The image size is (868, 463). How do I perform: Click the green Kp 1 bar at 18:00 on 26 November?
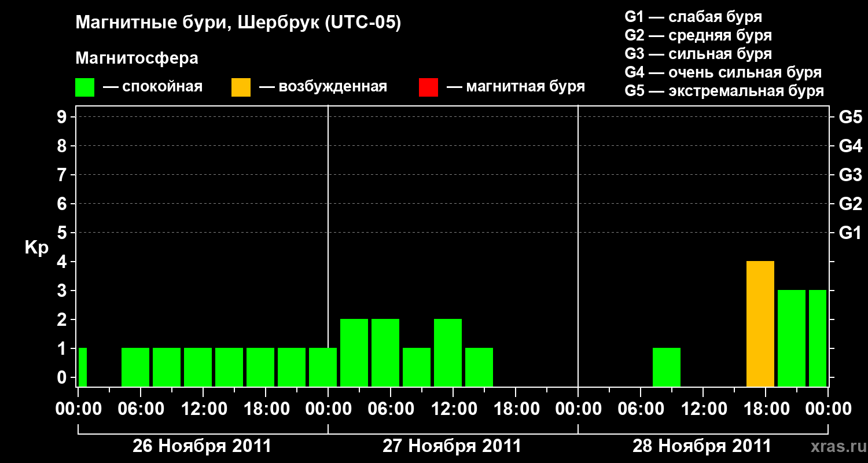pyautogui.click(x=260, y=368)
